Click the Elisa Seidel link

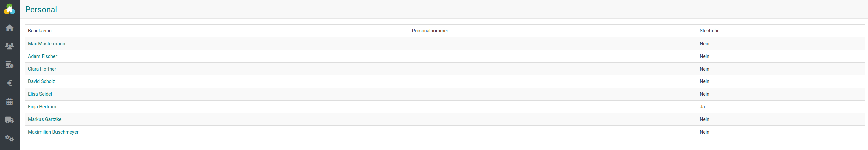[40, 94]
